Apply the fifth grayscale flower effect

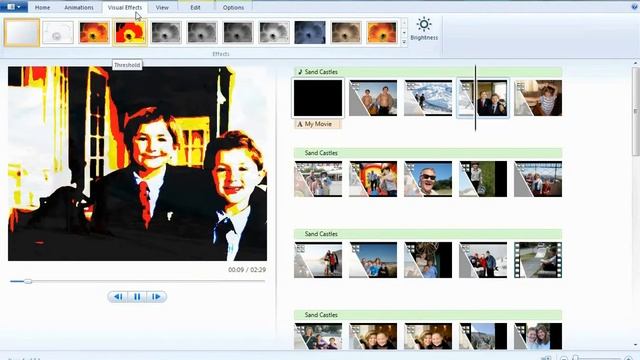[166, 32]
